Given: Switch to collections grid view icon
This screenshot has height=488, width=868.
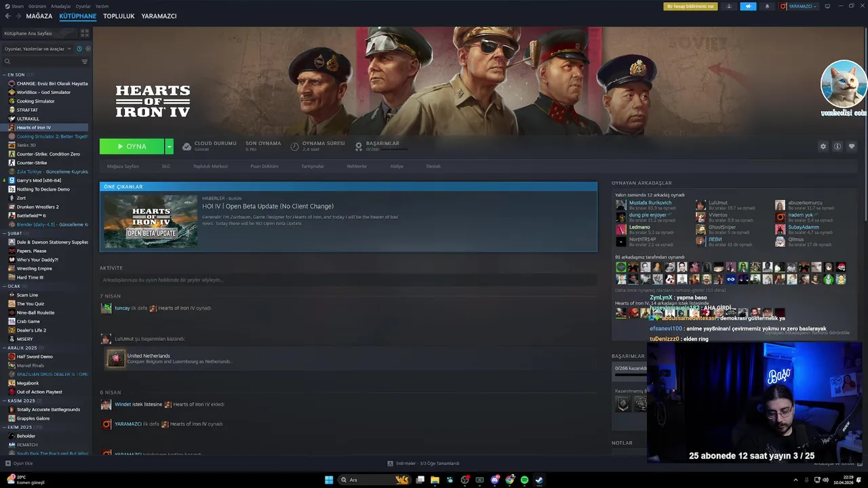Looking at the screenshot, I should [85, 33].
